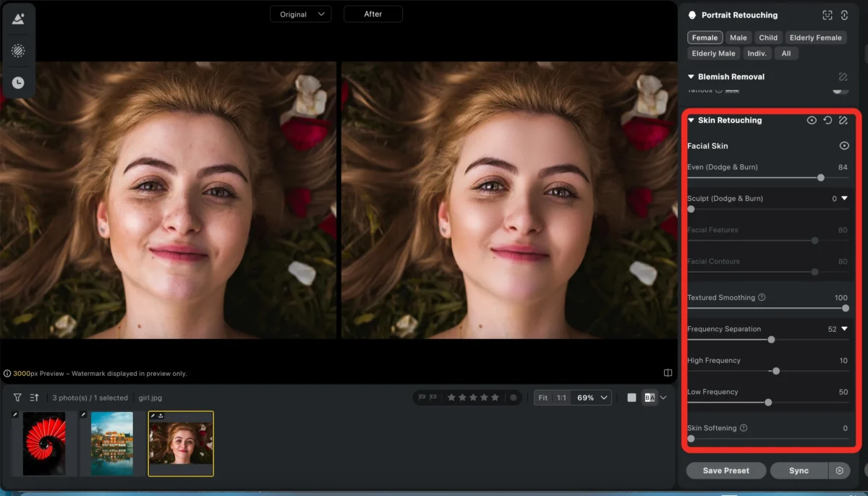Open the image adjustments tool in left sidebar

click(18, 19)
